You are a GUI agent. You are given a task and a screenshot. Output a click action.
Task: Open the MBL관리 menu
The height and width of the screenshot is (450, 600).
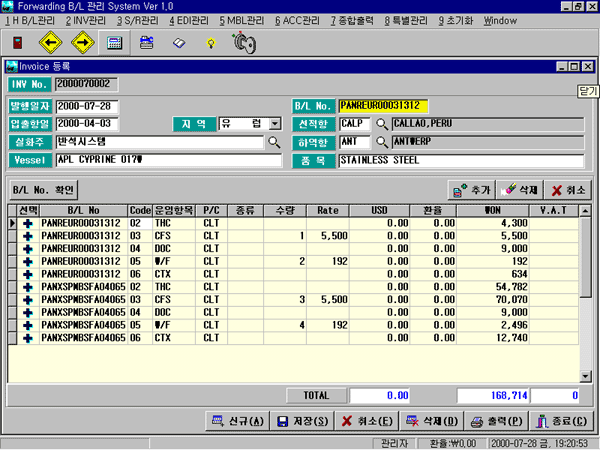pos(241,21)
